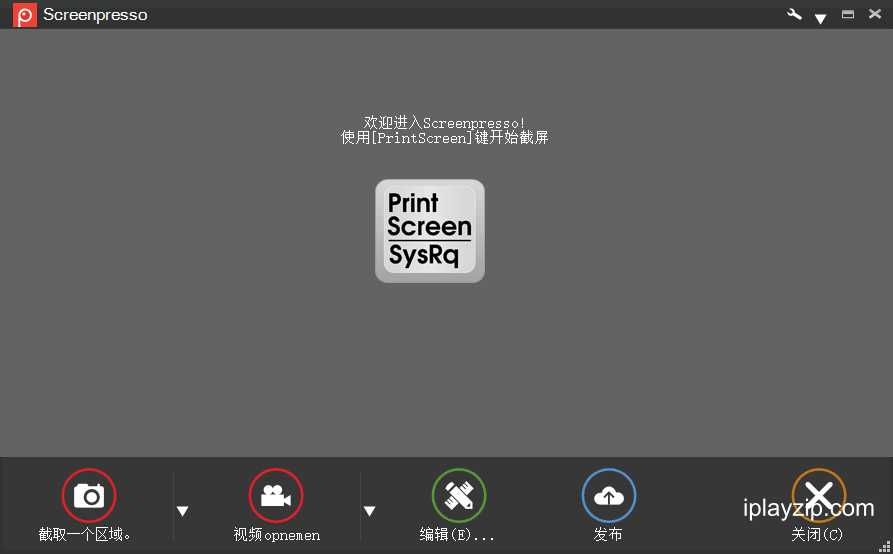893x554 pixels.
Task: Start video recording with camcorder icon
Action: coord(276,495)
